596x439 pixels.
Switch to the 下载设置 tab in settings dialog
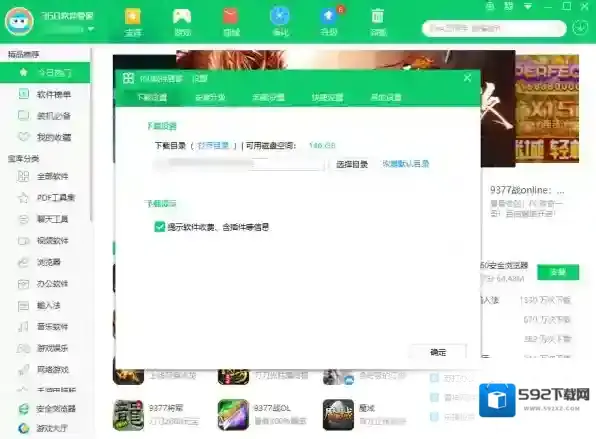tap(152, 97)
